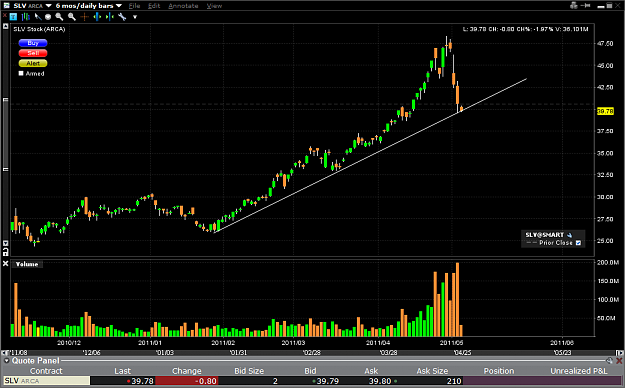Open the Edit menu
Image resolution: width=625 pixels, height=388 pixels.
(154, 6)
